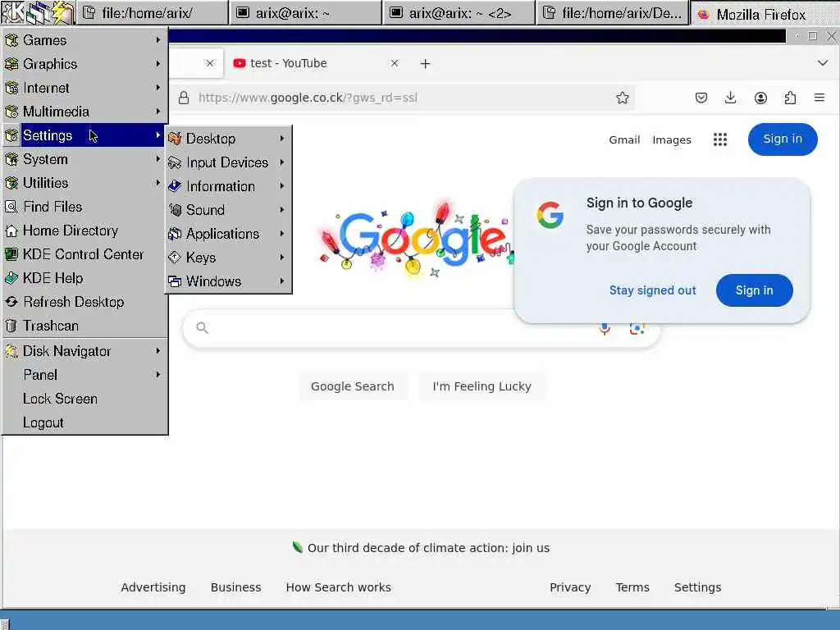Open Windows settings submenu
Image resolution: width=840 pixels, height=630 pixels.
tap(229, 281)
